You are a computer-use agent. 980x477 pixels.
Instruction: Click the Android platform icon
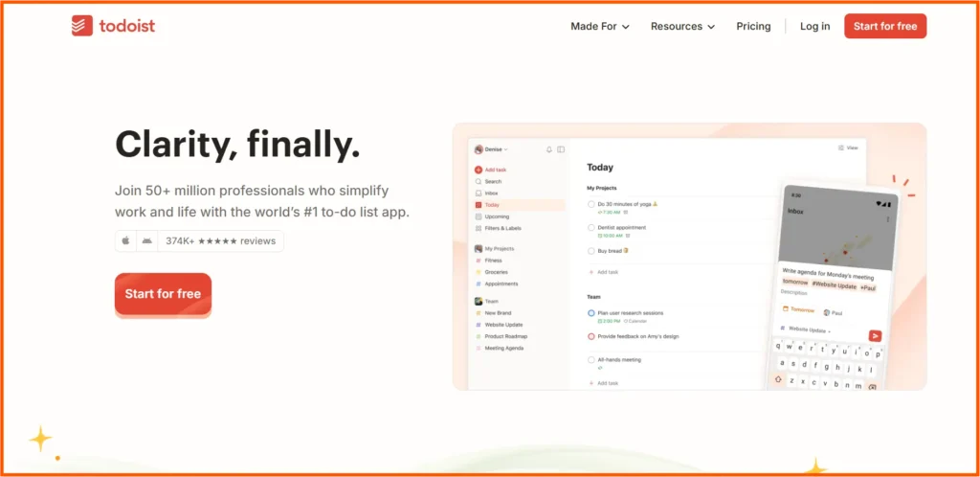click(x=146, y=240)
